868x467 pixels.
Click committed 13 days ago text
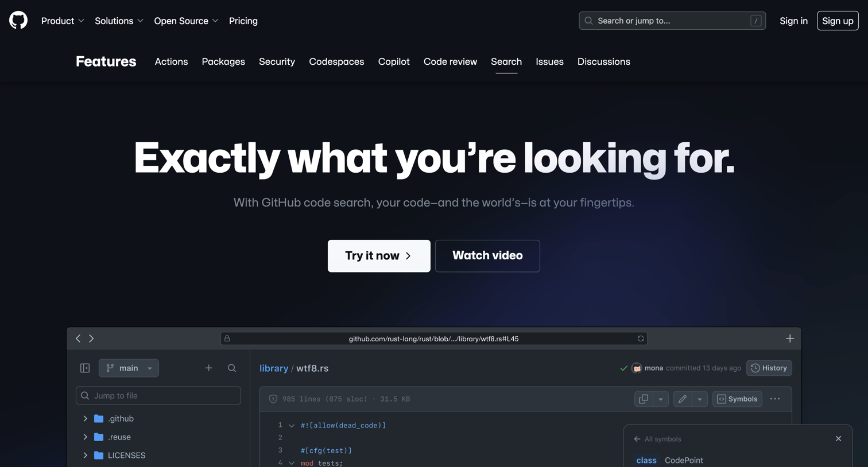pyautogui.click(x=703, y=368)
